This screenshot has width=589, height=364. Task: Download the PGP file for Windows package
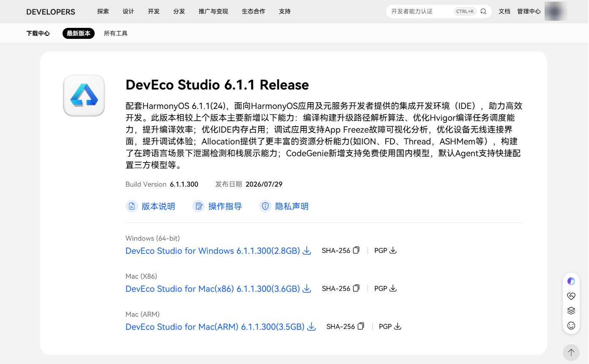[x=393, y=250]
